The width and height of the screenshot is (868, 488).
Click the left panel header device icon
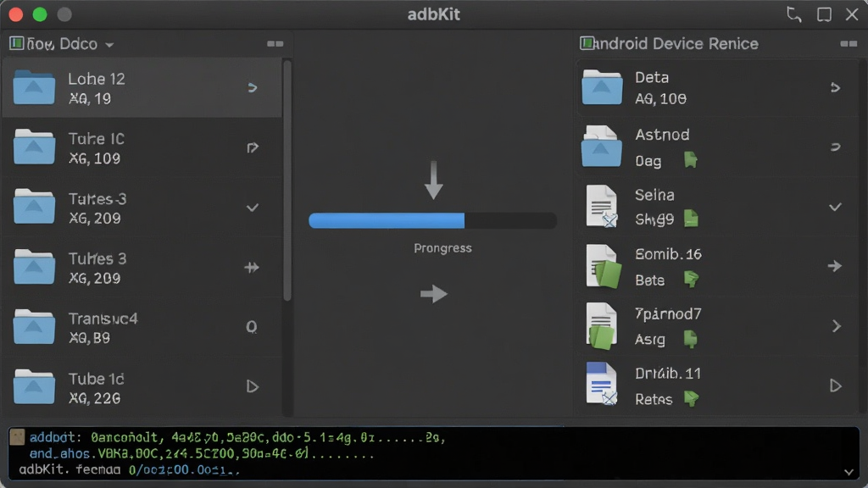pos(17,43)
